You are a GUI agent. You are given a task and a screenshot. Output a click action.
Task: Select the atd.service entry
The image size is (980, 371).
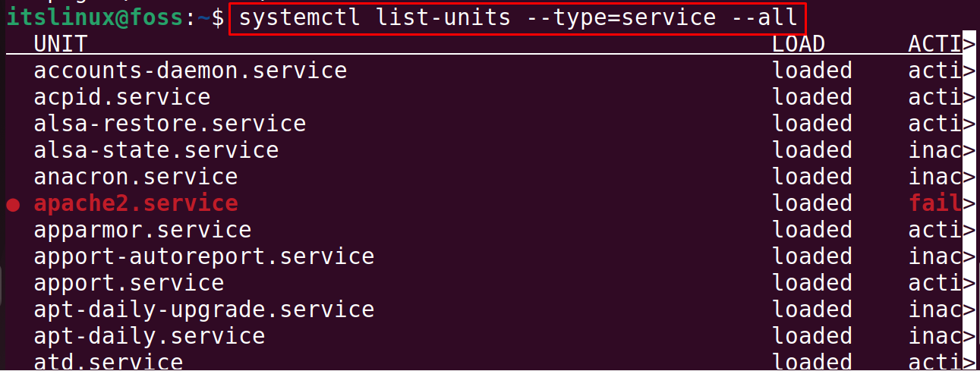click(109, 362)
